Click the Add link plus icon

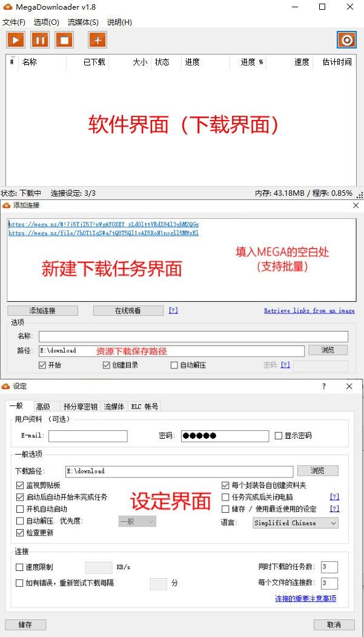point(97,40)
